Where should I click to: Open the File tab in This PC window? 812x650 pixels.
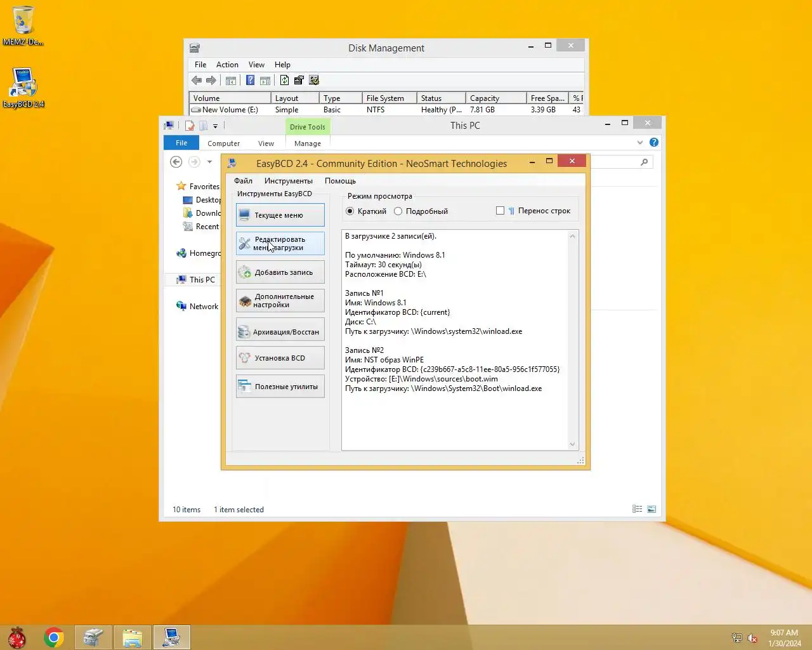click(x=181, y=143)
